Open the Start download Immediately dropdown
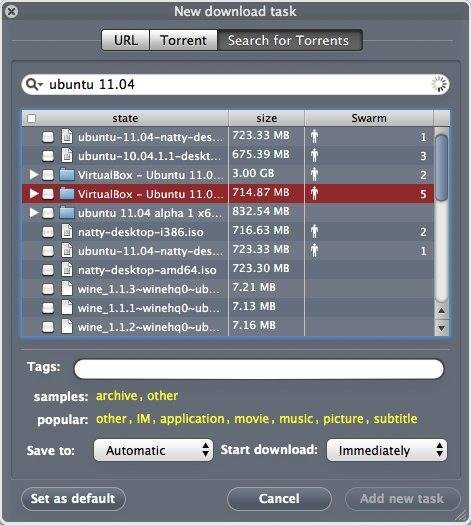The height and width of the screenshot is (525, 471). 387,450
